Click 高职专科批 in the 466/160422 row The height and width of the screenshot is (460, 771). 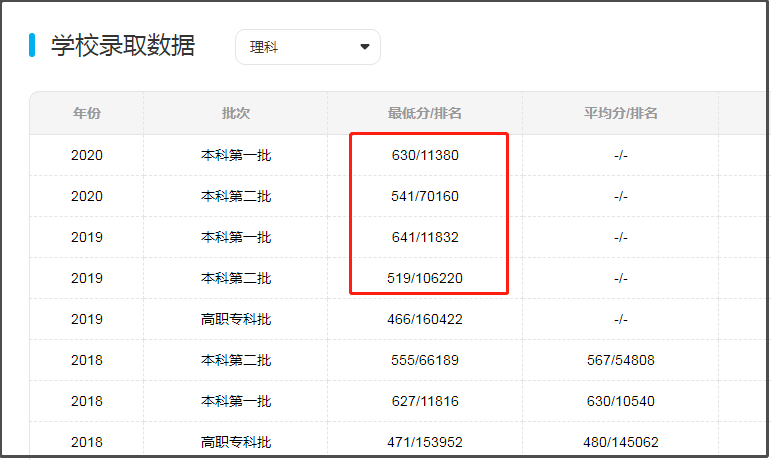point(236,319)
